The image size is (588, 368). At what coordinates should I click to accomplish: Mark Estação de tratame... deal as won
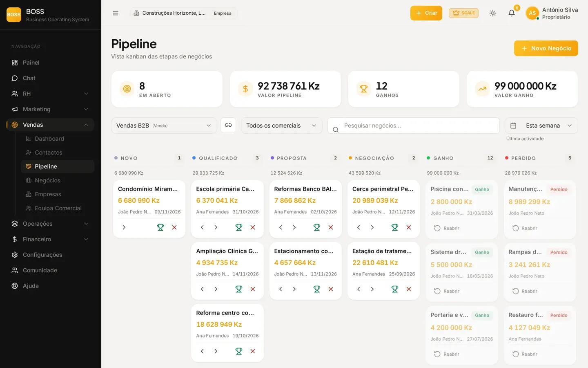(x=395, y=289)
